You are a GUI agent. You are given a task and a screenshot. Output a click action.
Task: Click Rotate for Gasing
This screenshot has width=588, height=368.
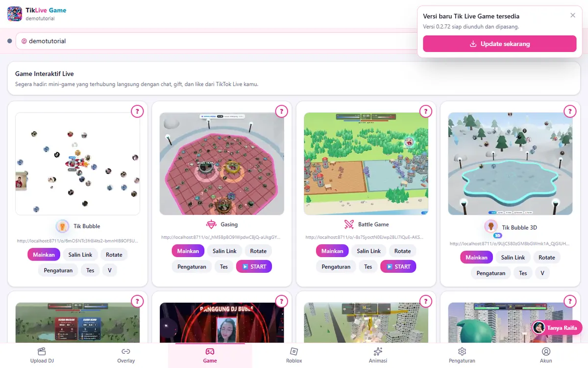coord(258,251)
